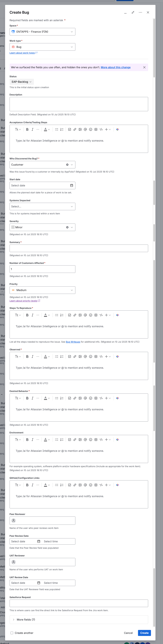The height and width of the screenshot is (644, 163).
Task: Click the Peer Reviewer user field
Action: click(x=42, y=520)
